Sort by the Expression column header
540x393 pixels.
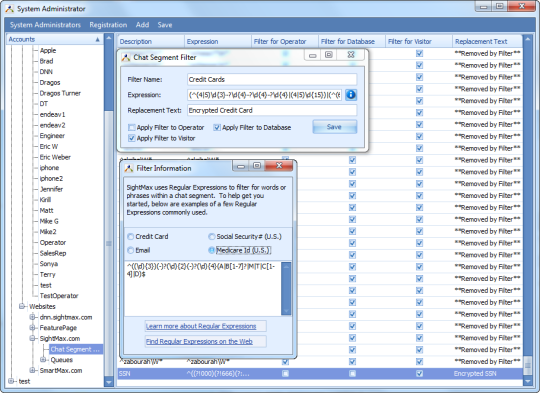click(x=218, y=41)
